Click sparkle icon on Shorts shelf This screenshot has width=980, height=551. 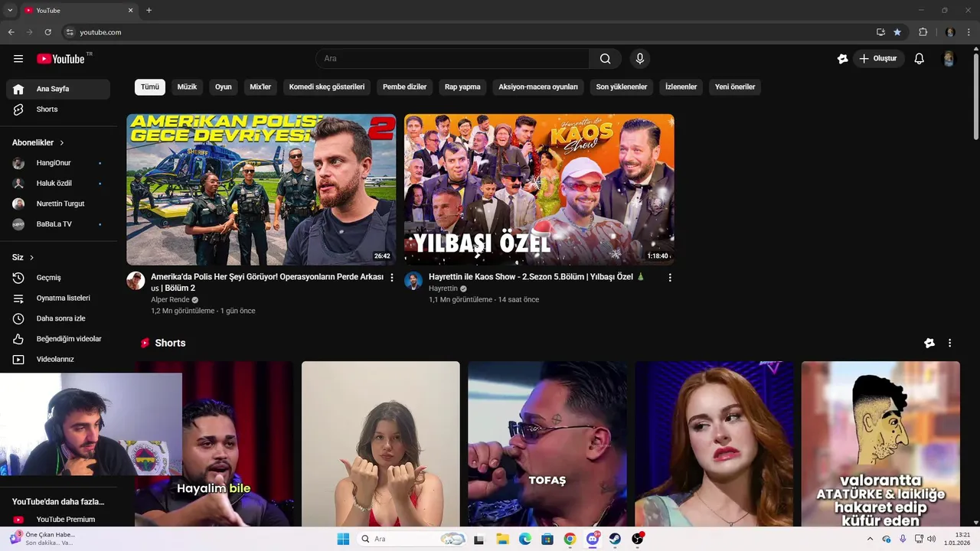(x=929, y=344)
